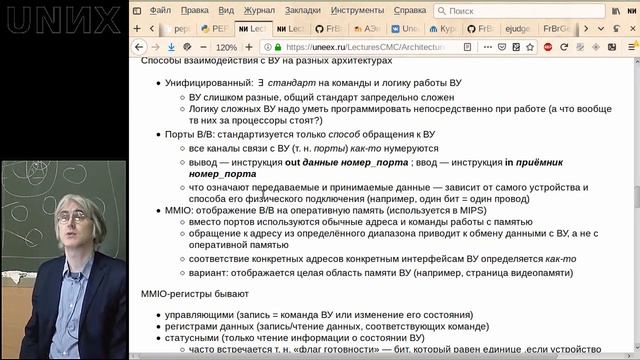Show site information icon in URL bar
Image resolution: width=640 pixels, height=360 pixels.
[x=268, y=47]
